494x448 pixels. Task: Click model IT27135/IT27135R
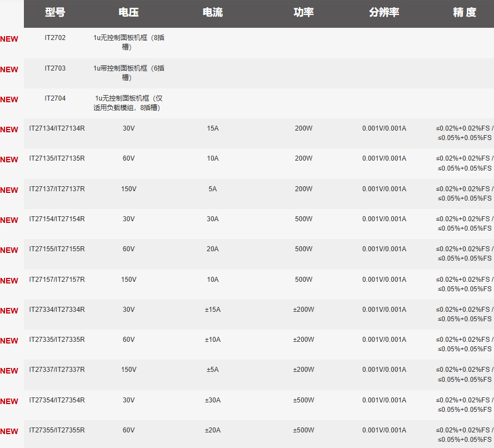point(57,158)
